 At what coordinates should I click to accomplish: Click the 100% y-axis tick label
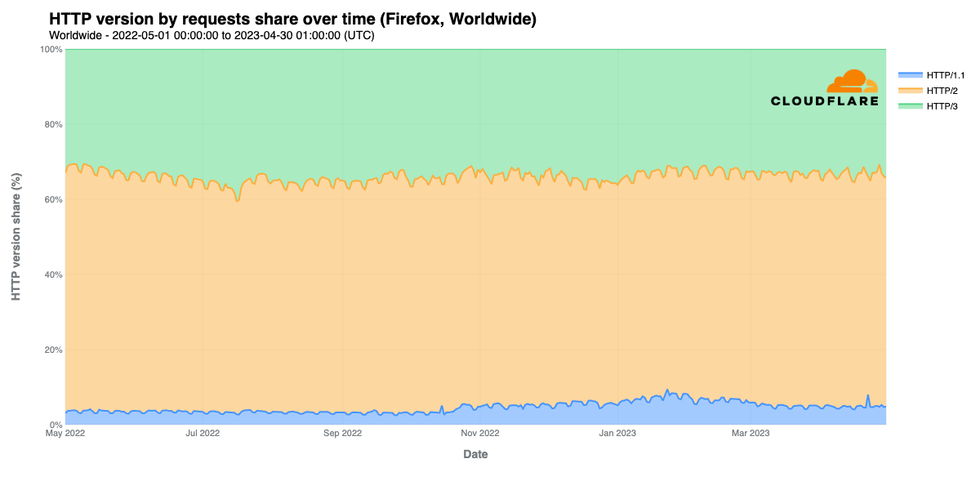[x=51, y=50]
